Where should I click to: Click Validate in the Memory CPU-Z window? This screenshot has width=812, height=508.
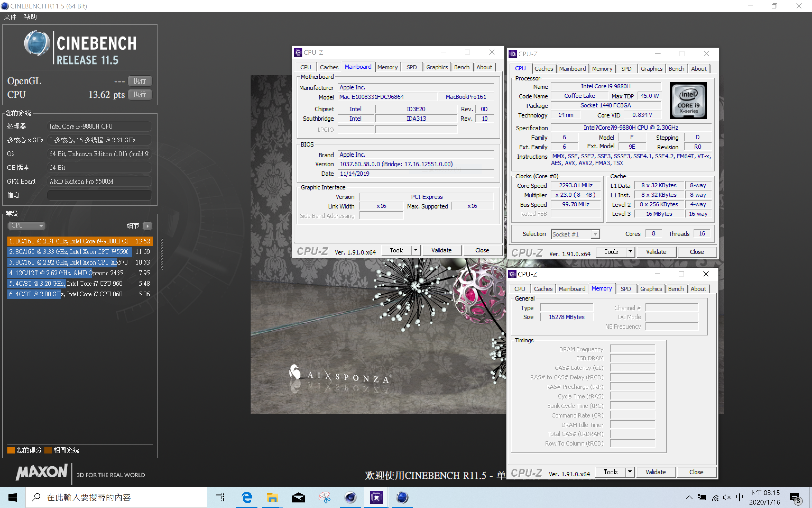[655, 472]
